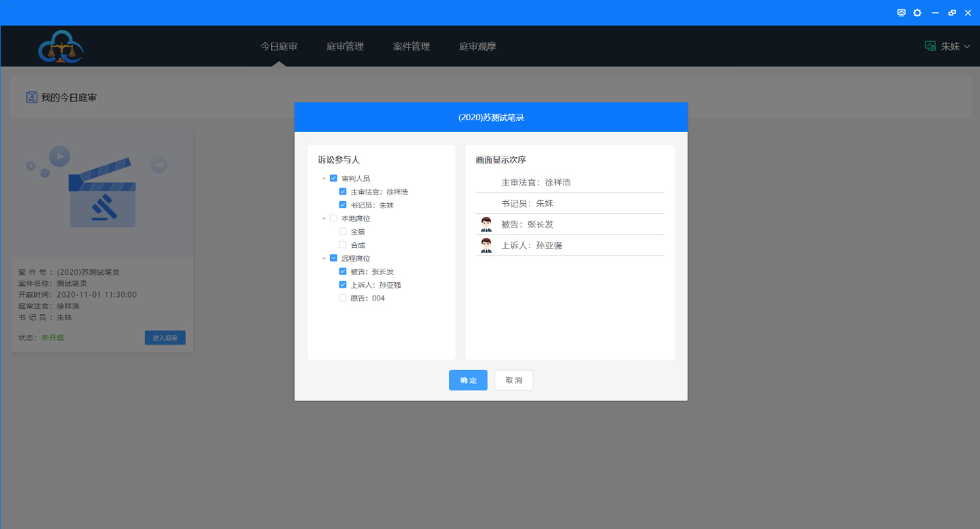
Task: Open the 案件管理 tab
Action: point(411,47)
